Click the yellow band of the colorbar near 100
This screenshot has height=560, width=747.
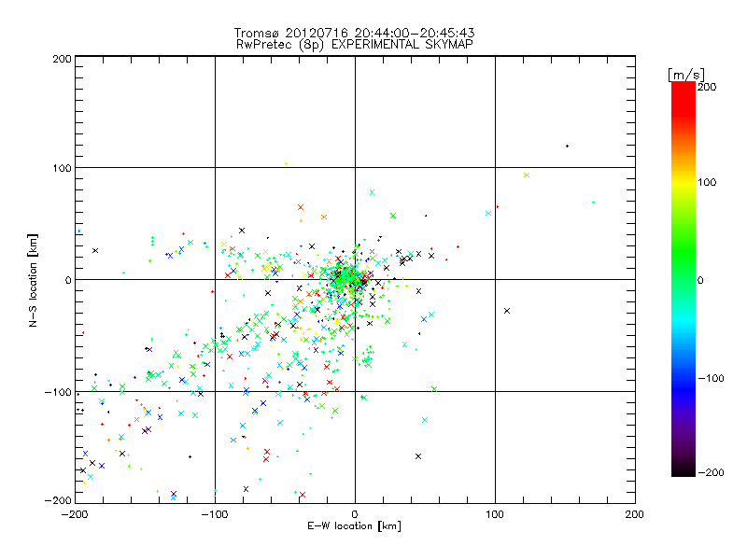[684, 182]
